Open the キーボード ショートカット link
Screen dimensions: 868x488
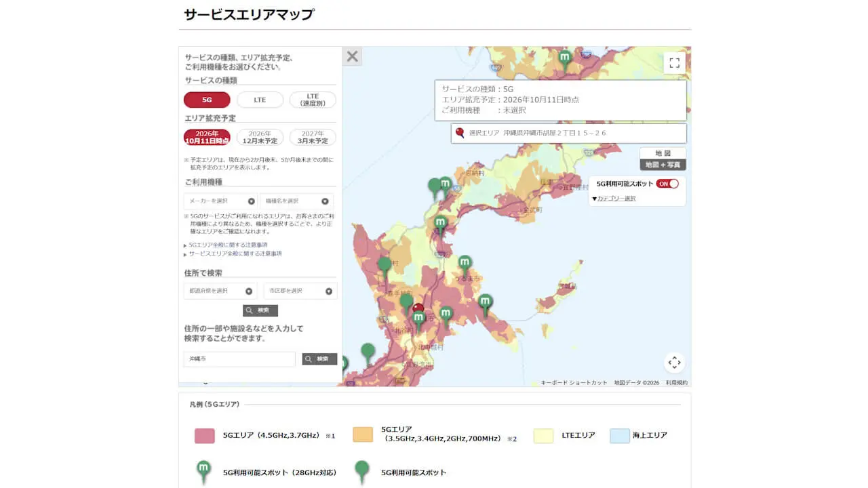[574, 383]
